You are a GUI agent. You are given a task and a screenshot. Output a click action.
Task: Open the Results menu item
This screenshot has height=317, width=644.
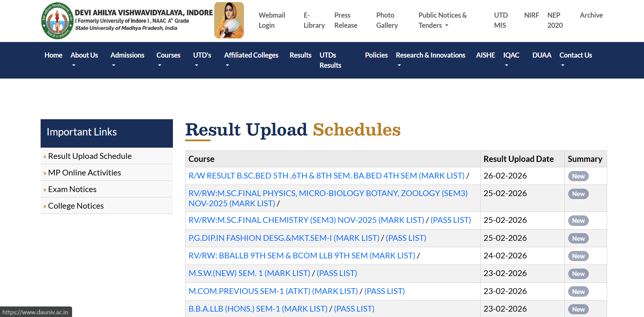300,55
